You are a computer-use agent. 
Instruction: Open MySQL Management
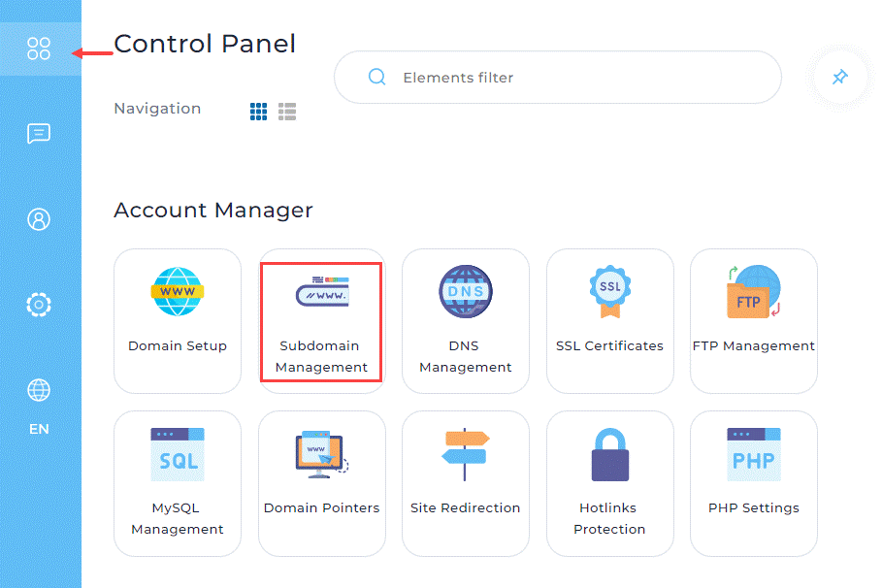178,482
